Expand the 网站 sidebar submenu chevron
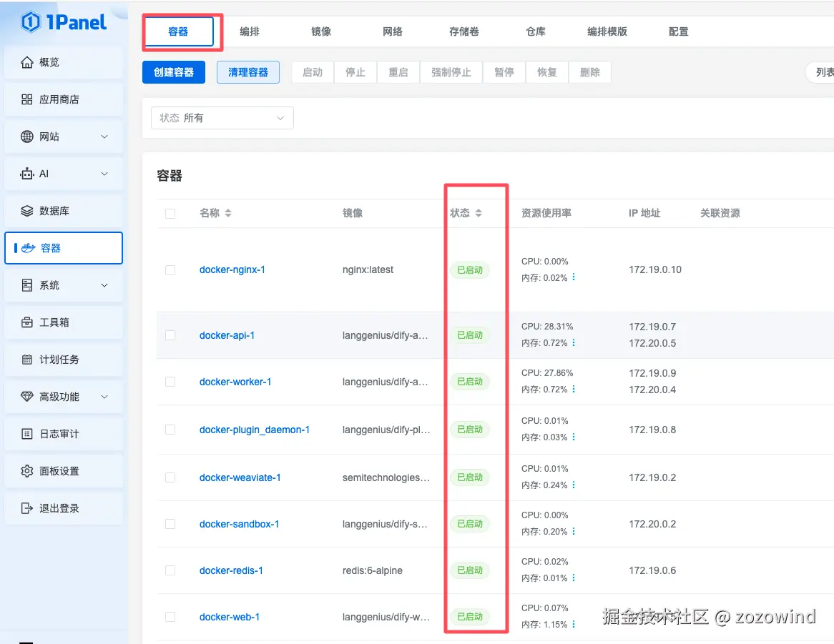 (104, 137)
